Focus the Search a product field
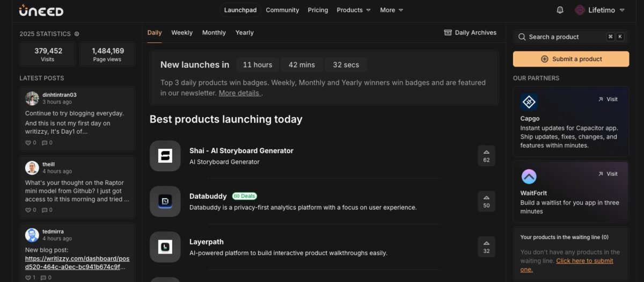This screenshot has width=644, height=282. (x=563, y=37)
